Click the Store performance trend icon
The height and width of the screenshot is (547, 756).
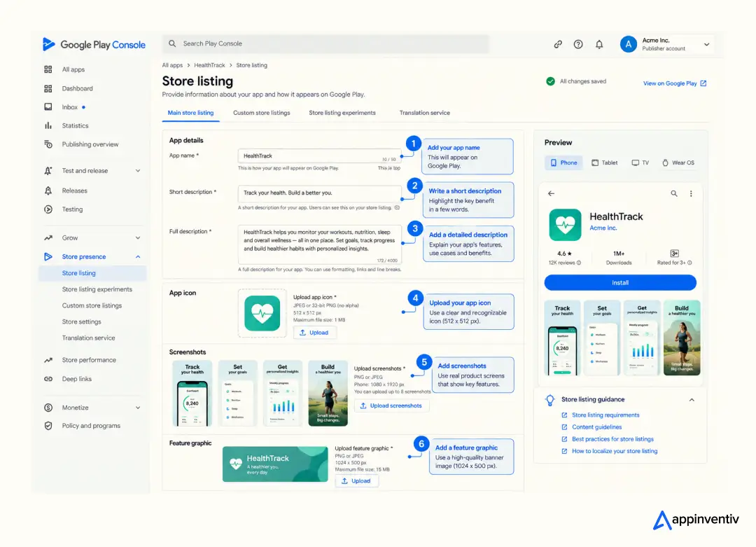click(x=48, y=360)
